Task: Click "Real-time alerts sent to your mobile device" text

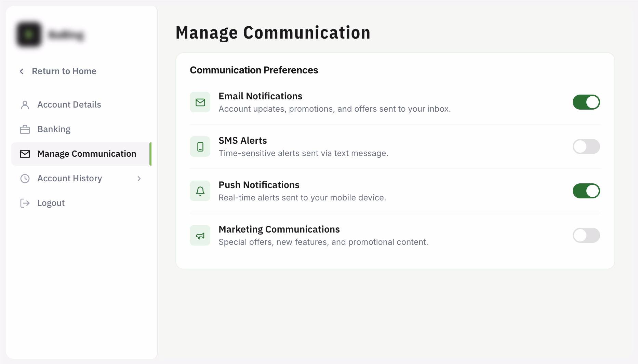Action: (x=302, y=198)
